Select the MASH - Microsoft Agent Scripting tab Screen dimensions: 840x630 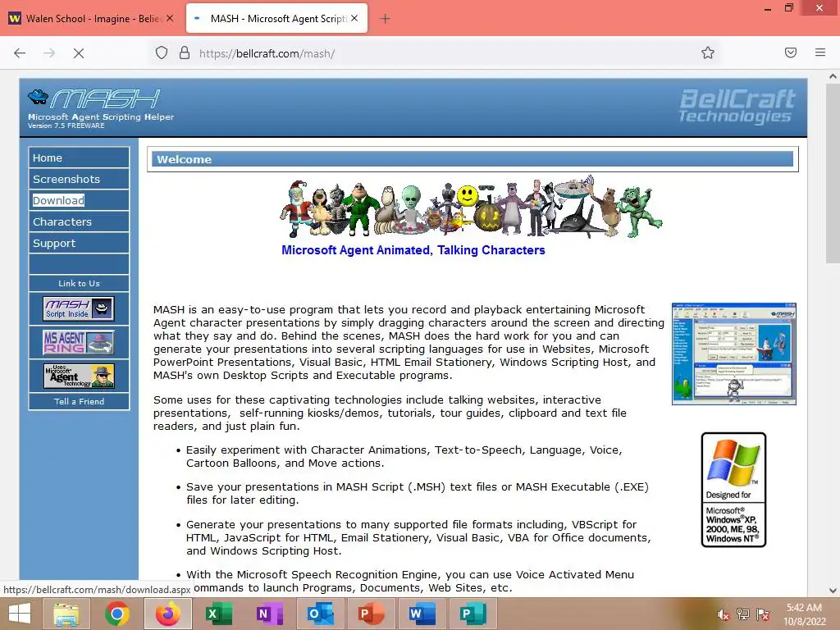click(x=277, y=19)
